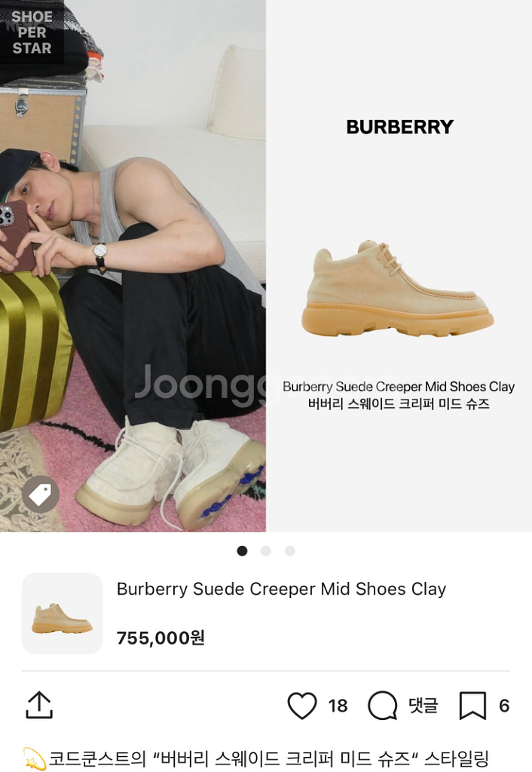Open the mirror selfie photo
The width and height of the screenshot is (532, 772).
133,266
